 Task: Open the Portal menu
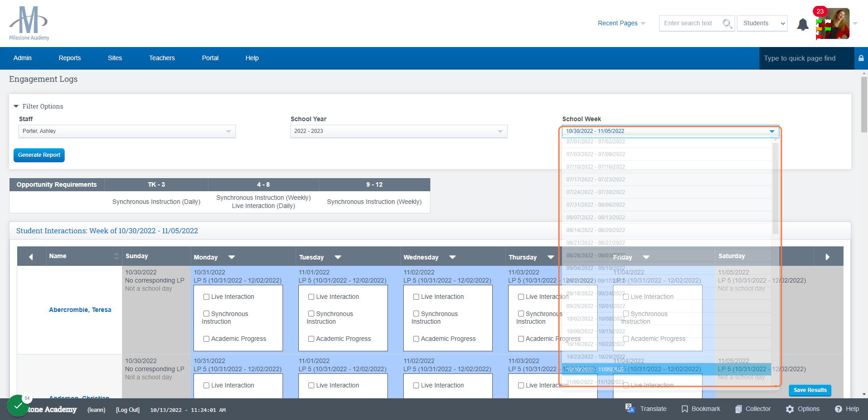pyautogui.click(x=210, y=58)
